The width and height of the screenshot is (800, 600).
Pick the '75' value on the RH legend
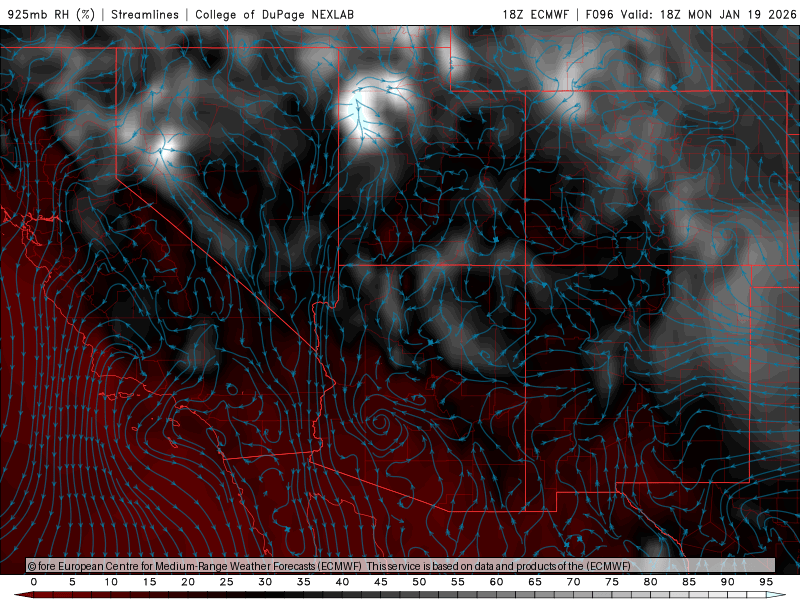click(x=612, y=582)
